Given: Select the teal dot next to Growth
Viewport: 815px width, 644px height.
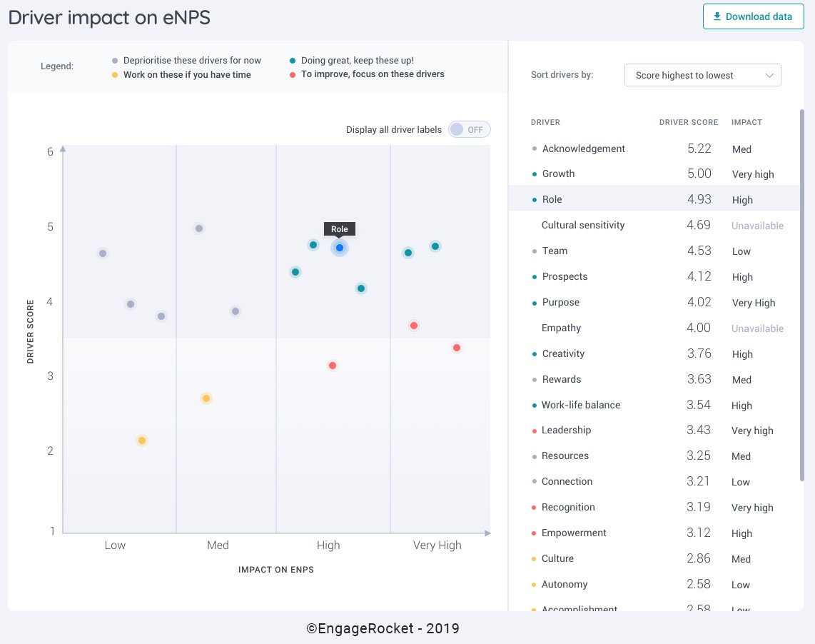Looking at the screenshot, I should (535, 173).
